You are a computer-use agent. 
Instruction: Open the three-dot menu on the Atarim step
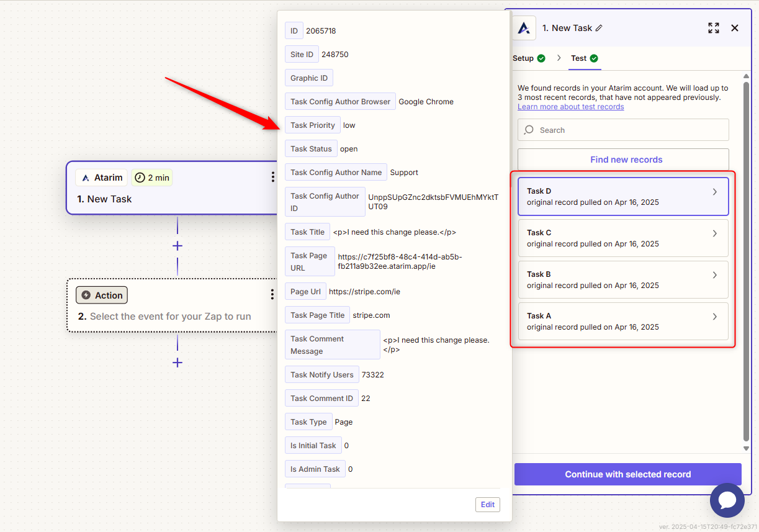[x=272, y=178]
